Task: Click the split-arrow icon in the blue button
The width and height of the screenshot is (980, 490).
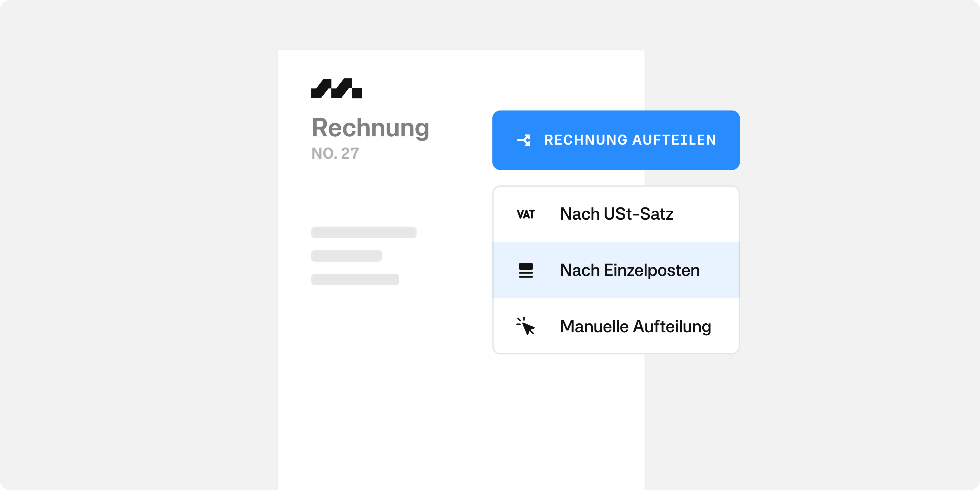Action: tap(524, 140)
